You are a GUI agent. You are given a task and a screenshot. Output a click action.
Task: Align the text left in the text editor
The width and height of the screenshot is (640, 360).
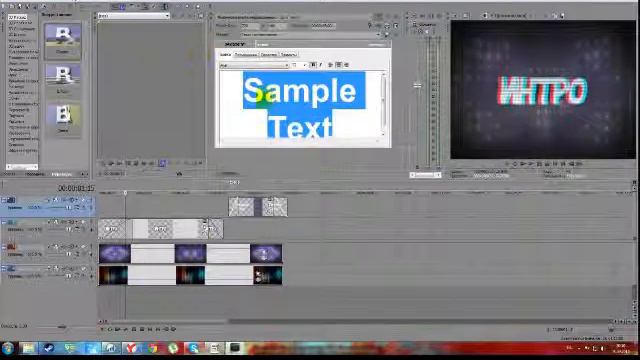coord(331,65)
